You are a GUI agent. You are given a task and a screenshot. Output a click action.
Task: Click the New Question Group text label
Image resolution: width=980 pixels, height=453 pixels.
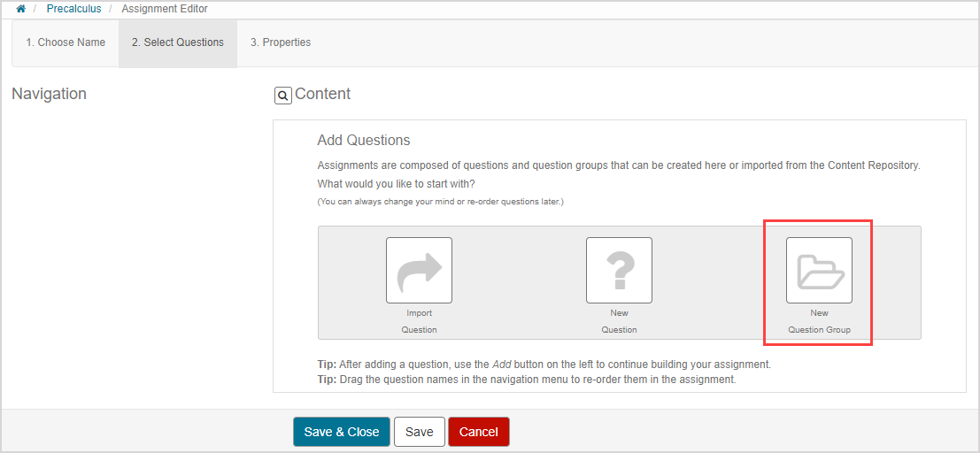(819, 321)
